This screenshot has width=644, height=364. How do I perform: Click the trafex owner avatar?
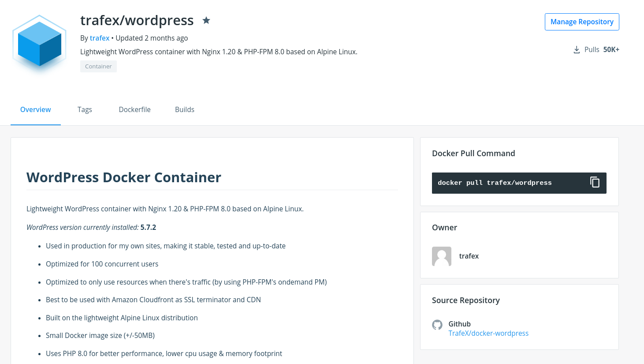[x=442, y=256]
